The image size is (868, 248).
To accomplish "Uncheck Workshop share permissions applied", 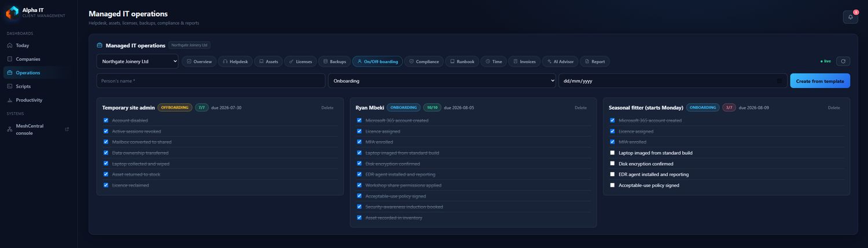I will (359, 185).
